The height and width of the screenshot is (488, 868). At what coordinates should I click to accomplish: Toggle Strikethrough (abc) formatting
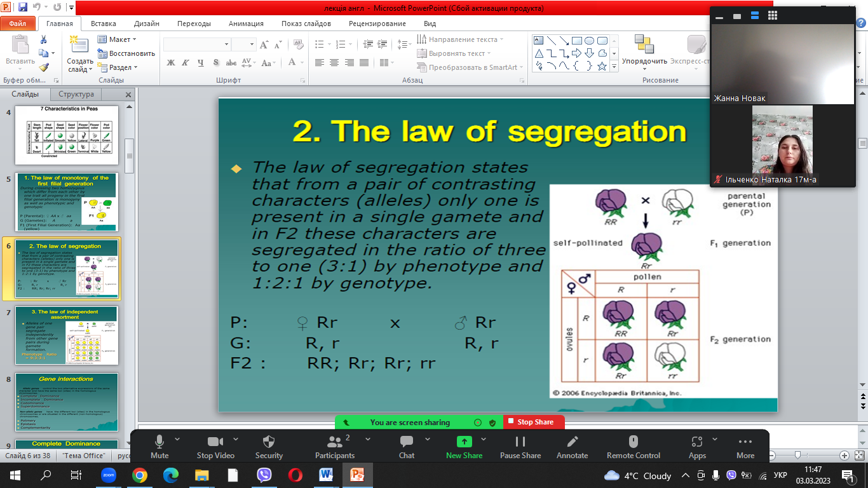[x=231, y=62]
